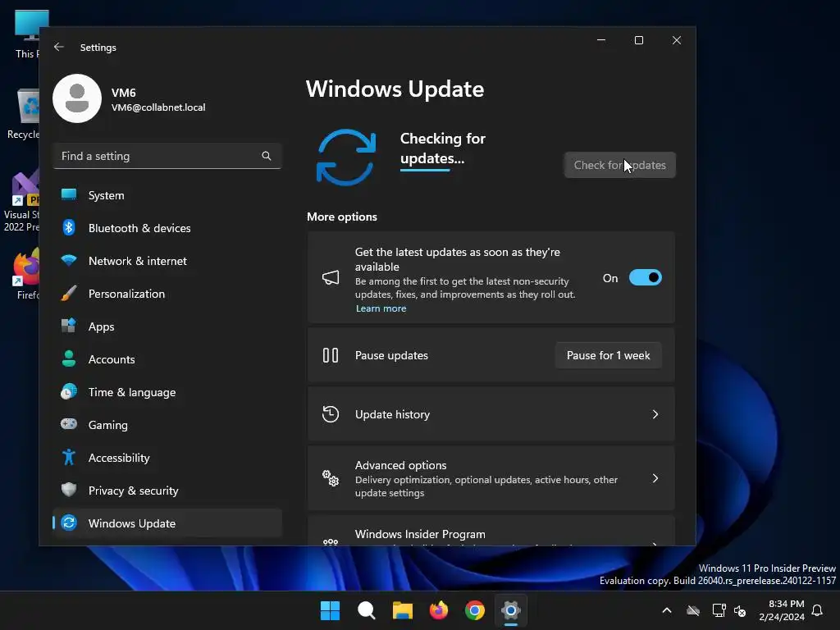This screenshot has width=840, height=630.
Task: Click the Personalization paintbrush icon
Action: click(69, 294)
